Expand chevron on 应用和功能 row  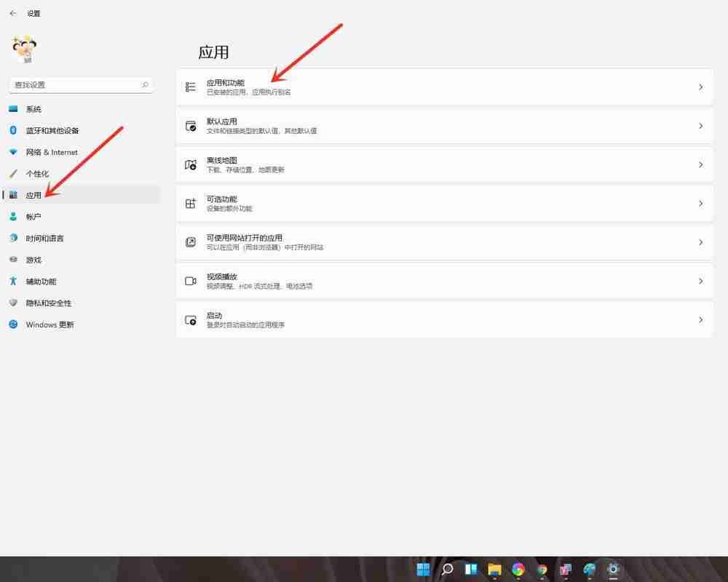click(x=700, y=87)
